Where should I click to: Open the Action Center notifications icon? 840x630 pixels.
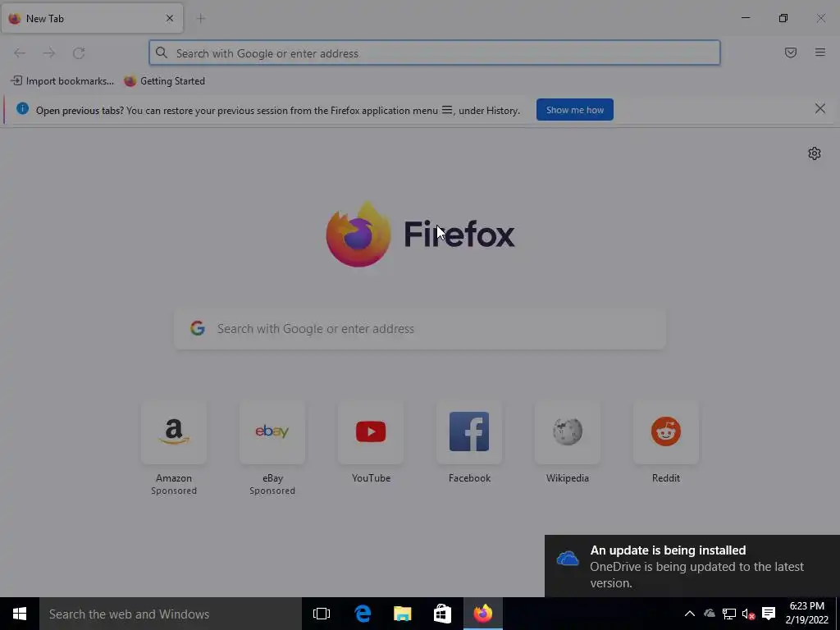(x=769, y=614)
